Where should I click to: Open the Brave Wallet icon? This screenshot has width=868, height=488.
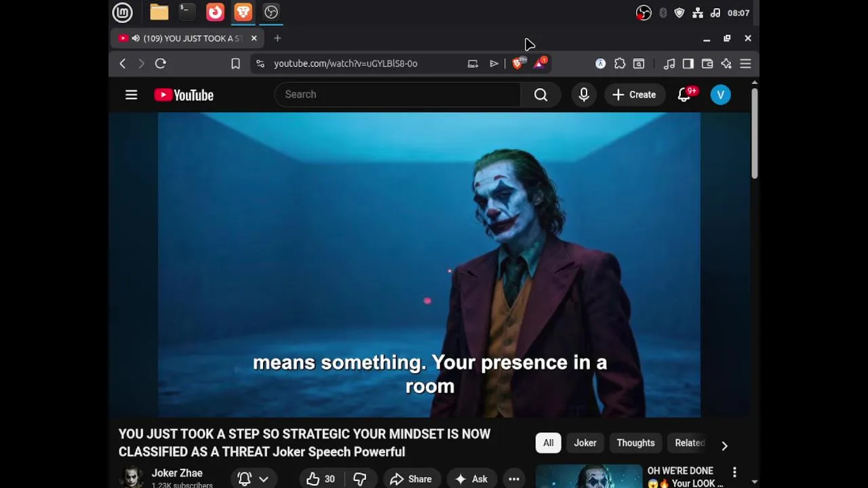[x=707, y=64]
